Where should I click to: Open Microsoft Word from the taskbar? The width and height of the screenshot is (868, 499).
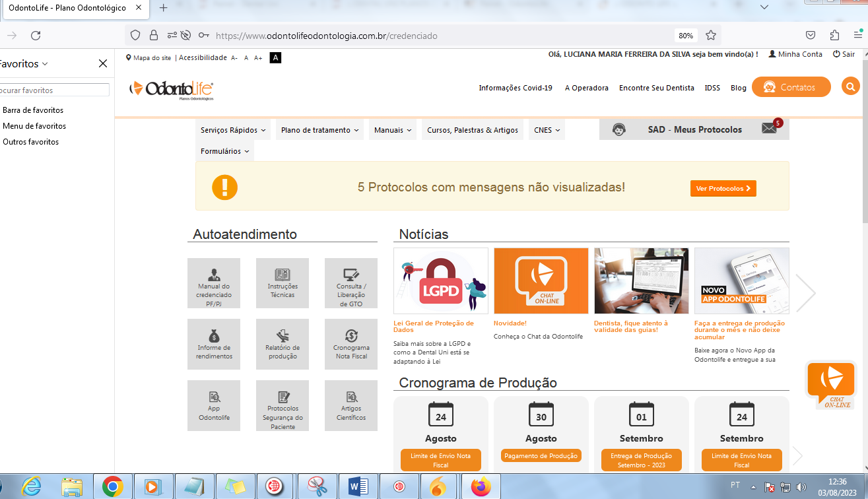coord(358,486)
